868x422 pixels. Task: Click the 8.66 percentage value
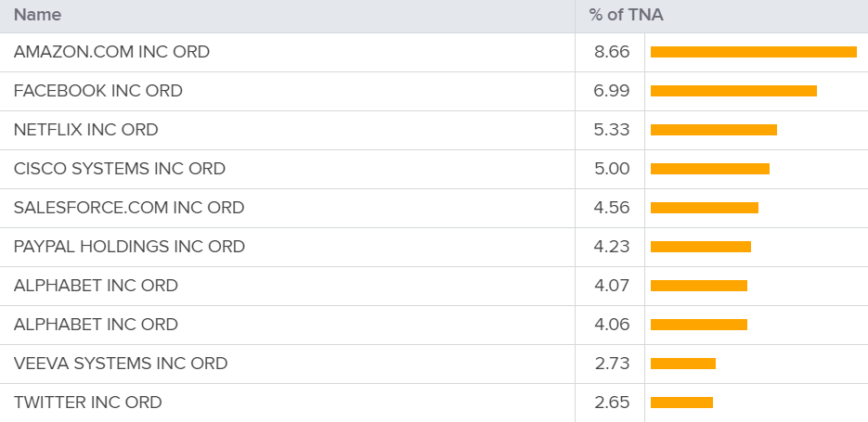tap(612, 52)
